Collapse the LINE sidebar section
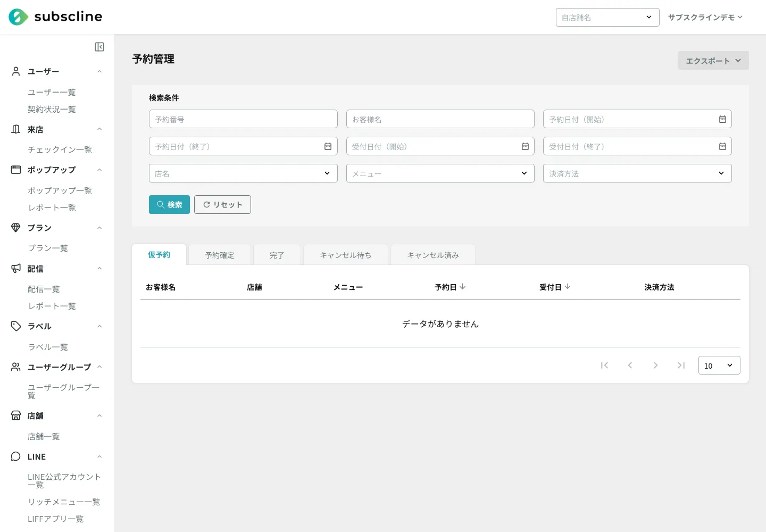Viewport: 766px width, 532px height. [x=99, y=456]
